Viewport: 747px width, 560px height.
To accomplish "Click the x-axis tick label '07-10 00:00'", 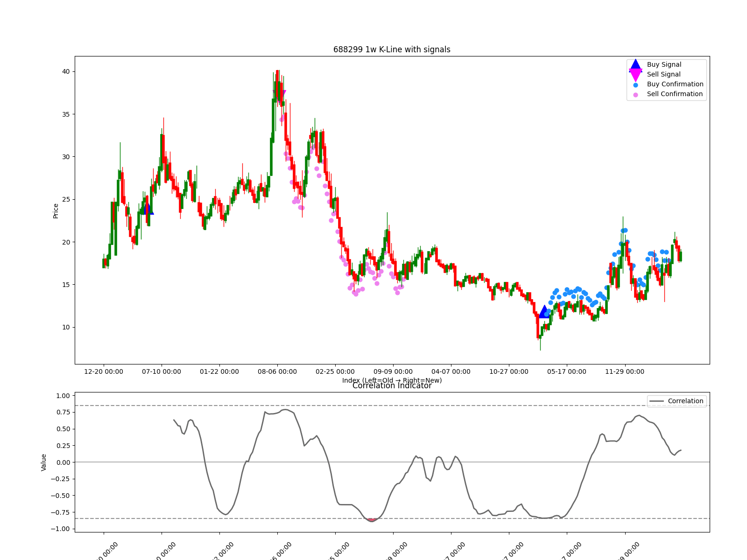I will [162, 371].
